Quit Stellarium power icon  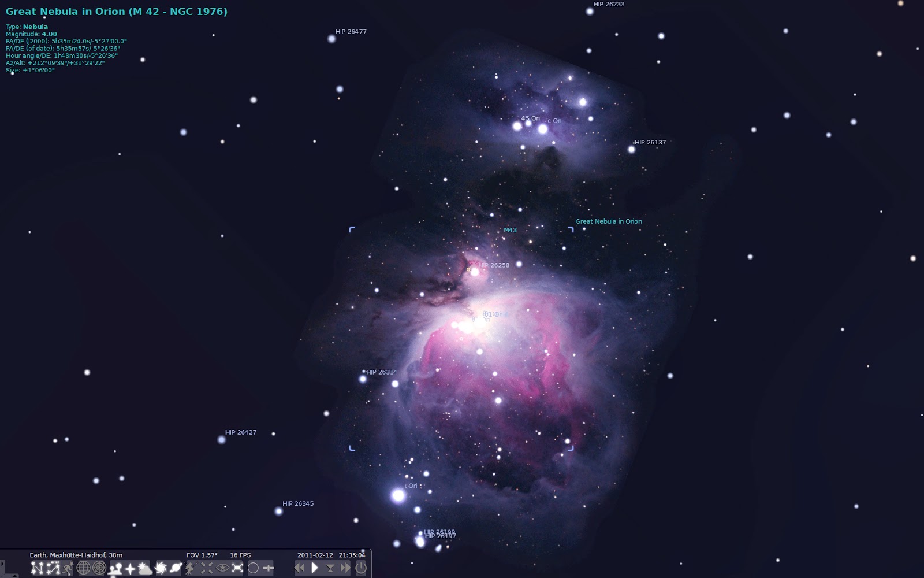(x=361, y=568)
